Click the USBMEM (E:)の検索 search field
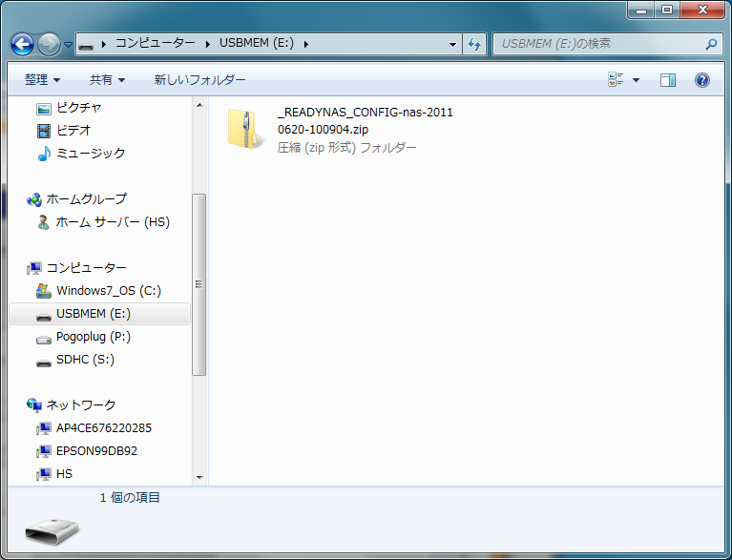Viewport: 732px width, 560px height. 596,44
